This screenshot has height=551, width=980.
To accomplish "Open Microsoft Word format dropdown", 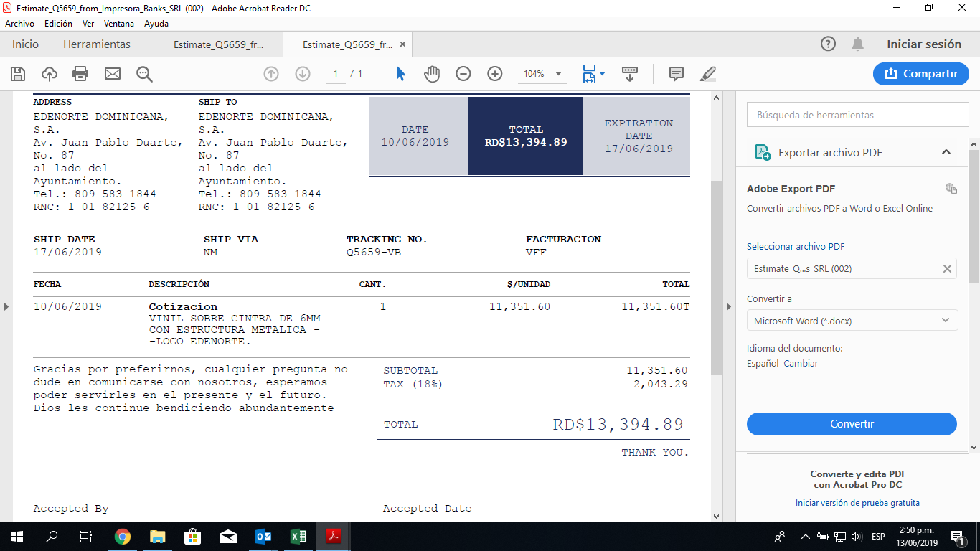I will (852, 321).
